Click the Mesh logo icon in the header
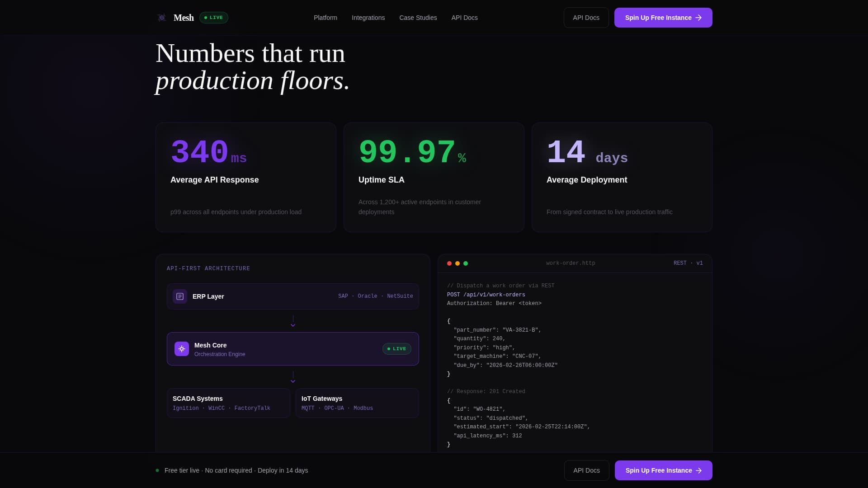This screenshot has width=868, height=488. [162, 18]
